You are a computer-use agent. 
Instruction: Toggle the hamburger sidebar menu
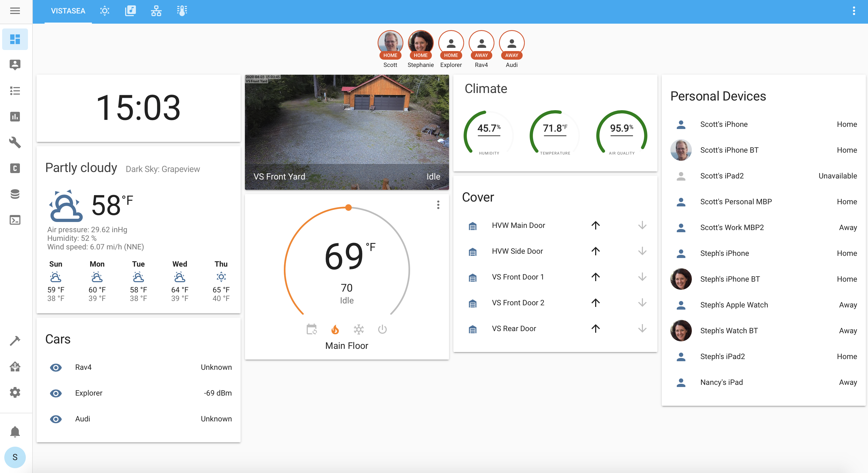click(15, 11)
